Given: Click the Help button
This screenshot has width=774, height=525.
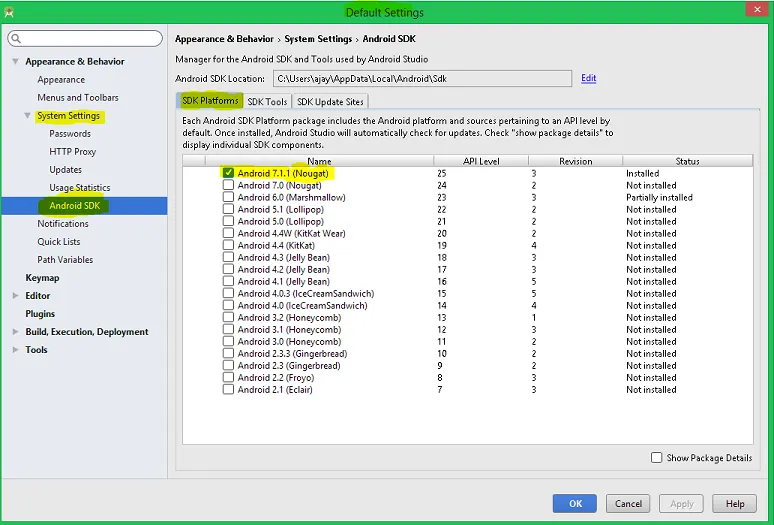Looking at the screenshot, I should 735,504.
